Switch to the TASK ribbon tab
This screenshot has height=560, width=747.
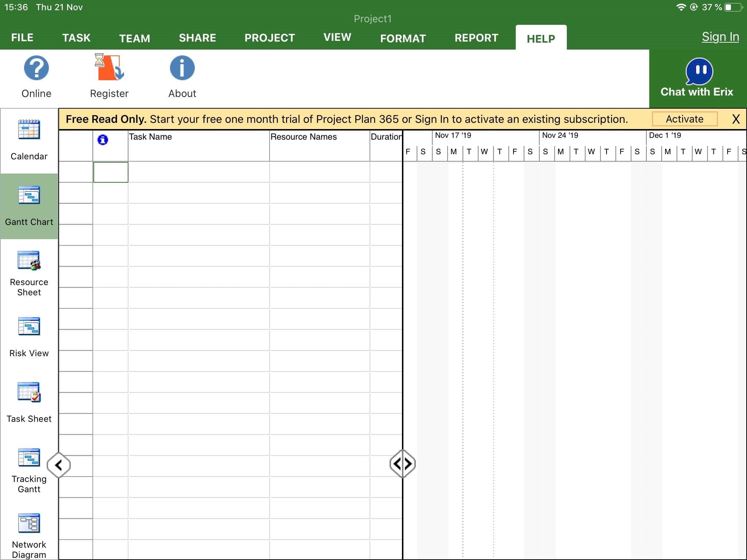[x=76, y=38]
